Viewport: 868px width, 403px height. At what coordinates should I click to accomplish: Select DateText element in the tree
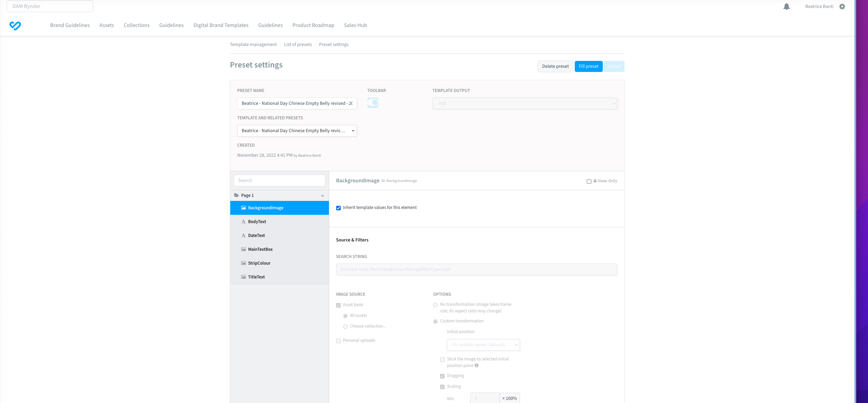coord(279,236)
